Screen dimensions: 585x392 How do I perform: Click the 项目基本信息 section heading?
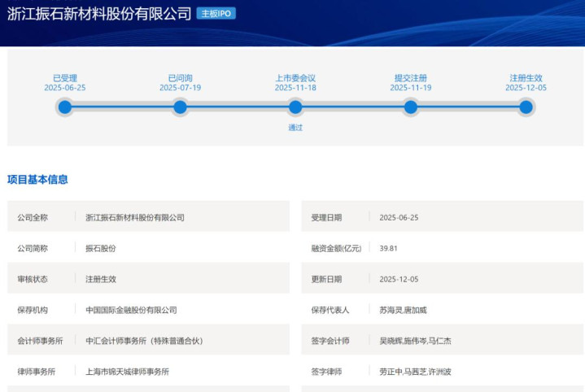tap(37, 180)
